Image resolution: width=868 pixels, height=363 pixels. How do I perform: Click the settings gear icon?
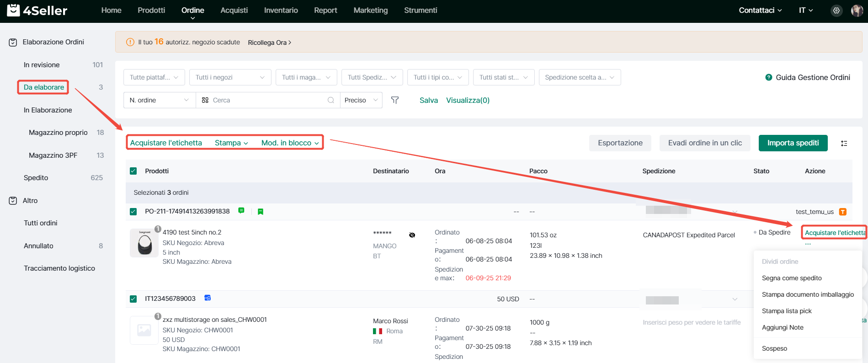(x=836, y=11)
